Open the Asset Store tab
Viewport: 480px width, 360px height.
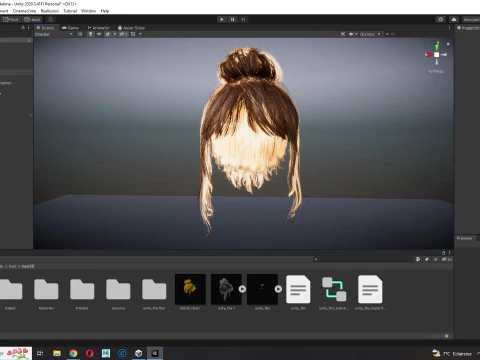131,28
